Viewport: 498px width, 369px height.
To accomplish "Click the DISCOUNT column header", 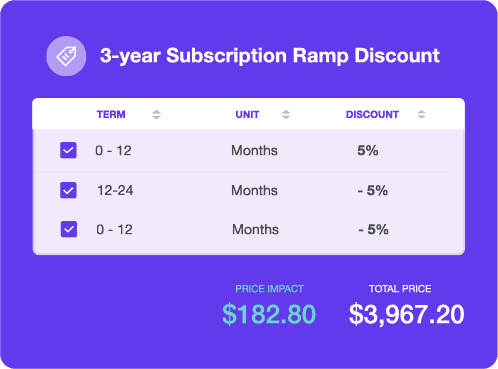I will [x=372, y=115].
